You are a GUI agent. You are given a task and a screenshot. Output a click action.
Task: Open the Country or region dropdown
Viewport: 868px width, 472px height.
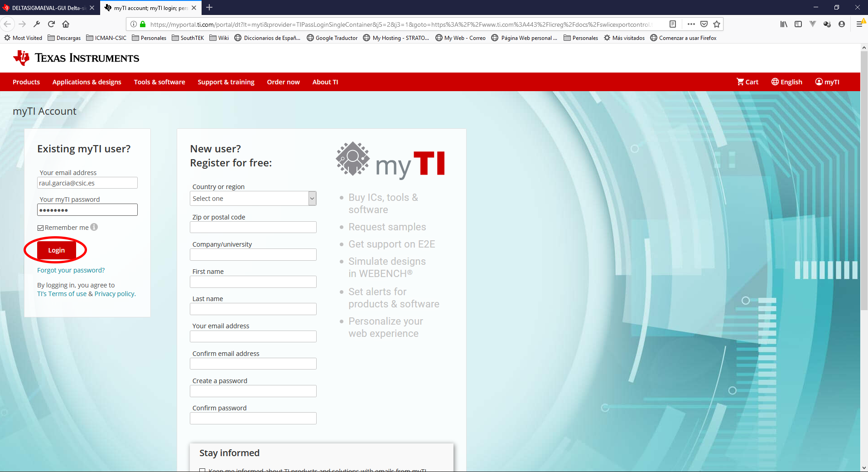tap(253, 198)
